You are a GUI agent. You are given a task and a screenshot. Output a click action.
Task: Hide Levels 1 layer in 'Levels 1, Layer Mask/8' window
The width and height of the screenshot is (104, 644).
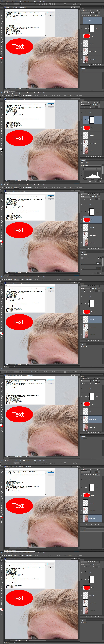[82, 120]
